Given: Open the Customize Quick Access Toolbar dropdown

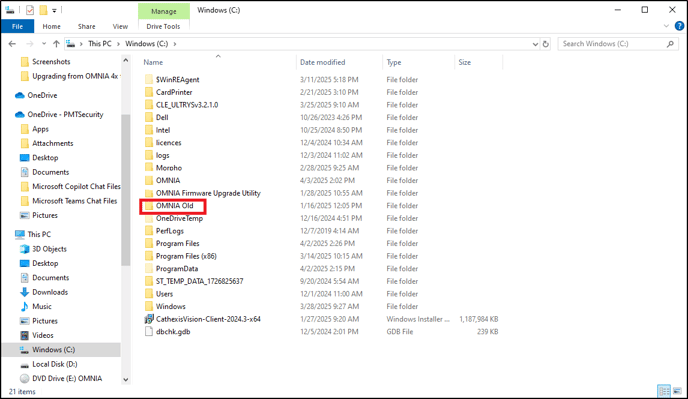Looking at the screenshot, I should click(54, 10).
